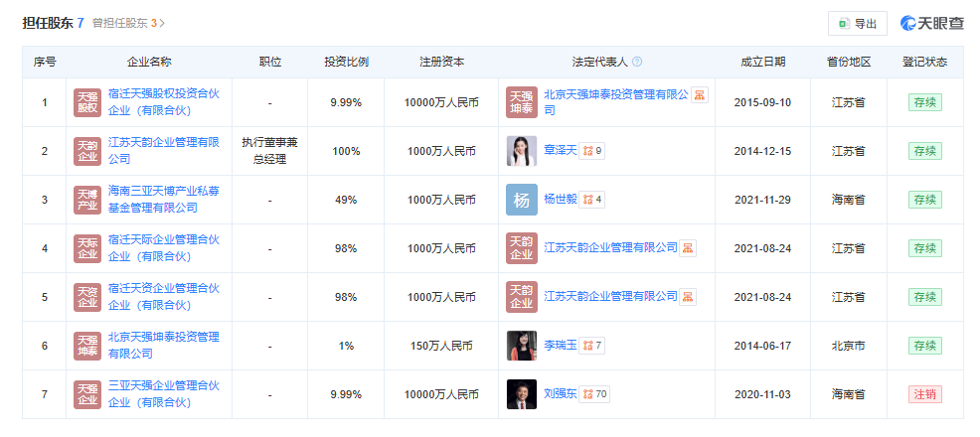This screenshot has height=437, width=980.
Task: Select the 担任股东 7 tab
Action: coord(53,22)
